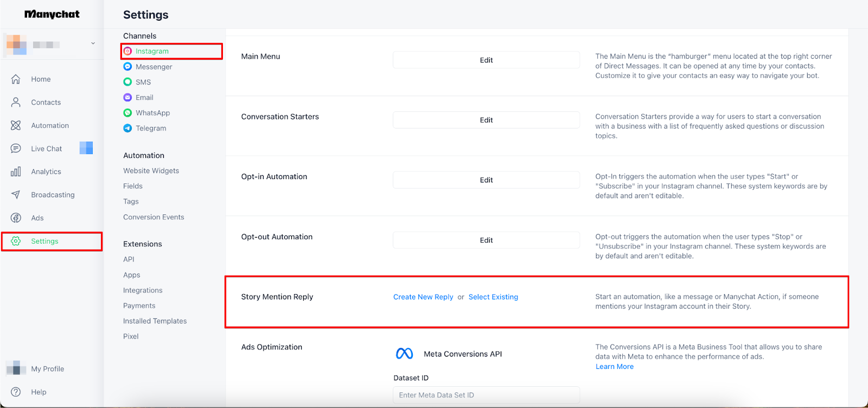The height and width of the screenshot is (408, 868).
Task: Click the Meta Conversions API logo
Action: point(405,354)
